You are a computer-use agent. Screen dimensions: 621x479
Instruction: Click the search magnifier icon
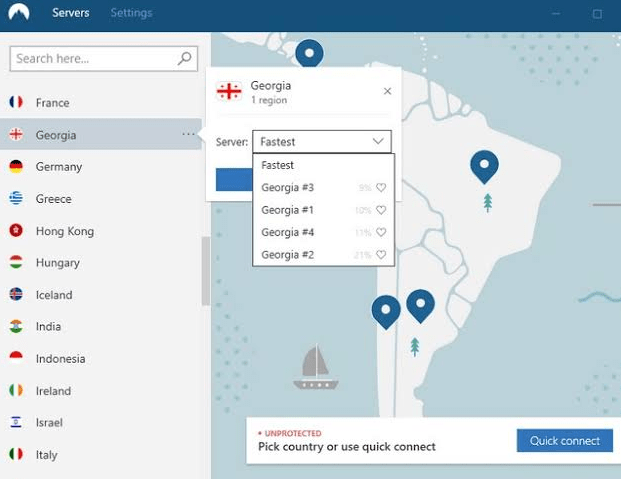click(x=184, y=59)
